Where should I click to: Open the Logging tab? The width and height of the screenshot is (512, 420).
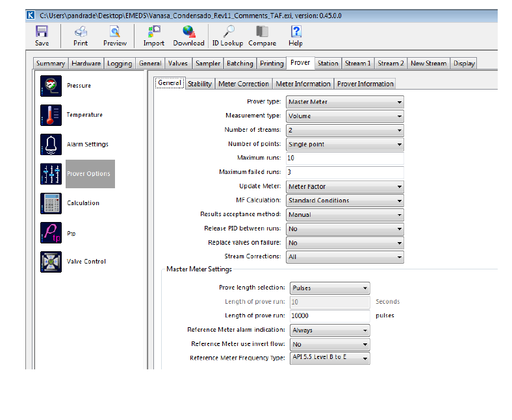tap(120, 64)
